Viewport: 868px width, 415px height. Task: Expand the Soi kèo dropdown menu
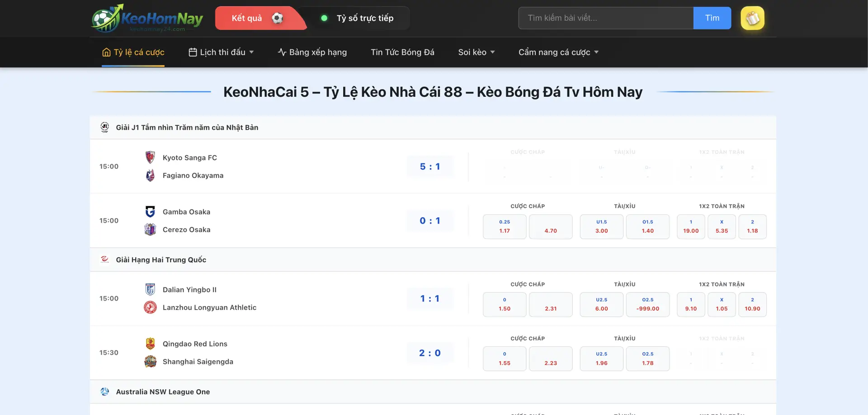(476, 52)
